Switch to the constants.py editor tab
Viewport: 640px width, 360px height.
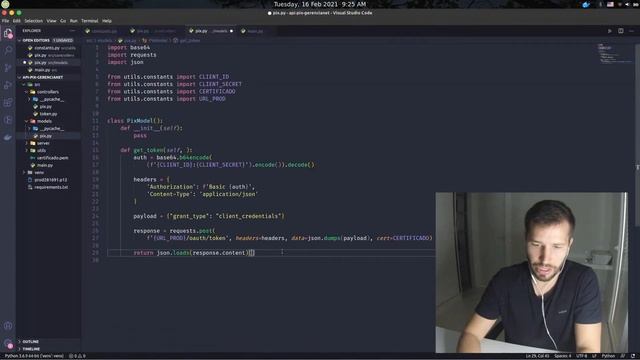point(104,31)
